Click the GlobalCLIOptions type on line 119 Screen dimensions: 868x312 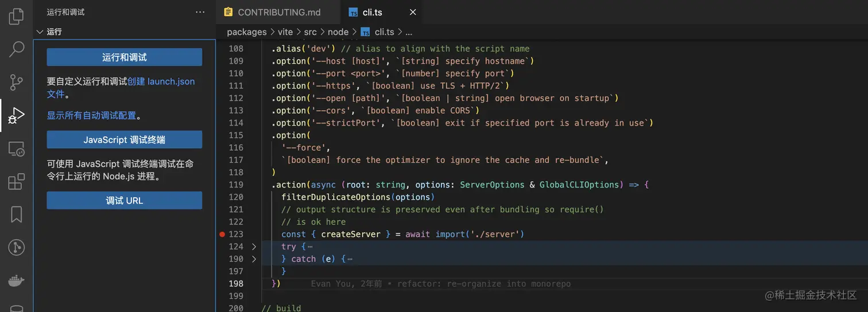[579, 185]
